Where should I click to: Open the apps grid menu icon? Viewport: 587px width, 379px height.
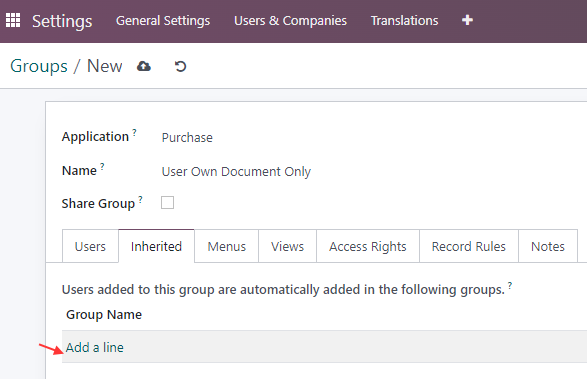click(13, 20)
